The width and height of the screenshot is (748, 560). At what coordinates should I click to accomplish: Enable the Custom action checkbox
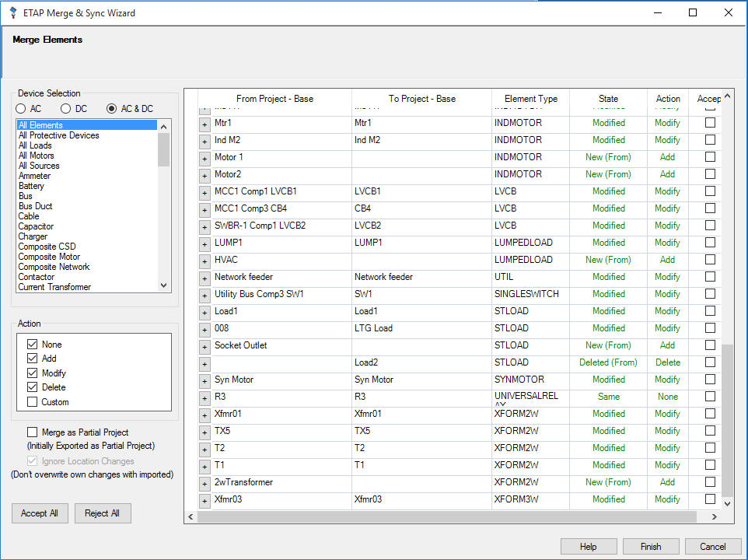pos(33,401)
